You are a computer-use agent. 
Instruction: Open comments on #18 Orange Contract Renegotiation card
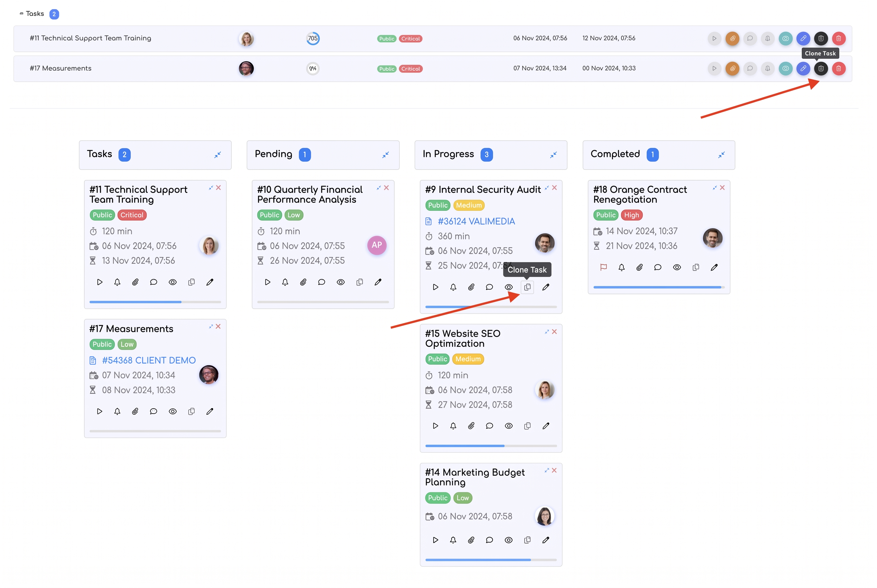click(657, 267)
